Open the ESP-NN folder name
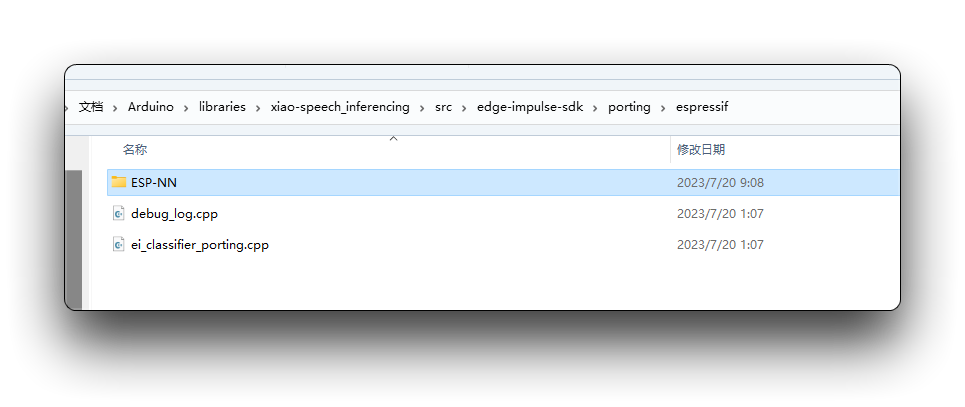This screenshot has height=407, width=965. pos(154,182)
